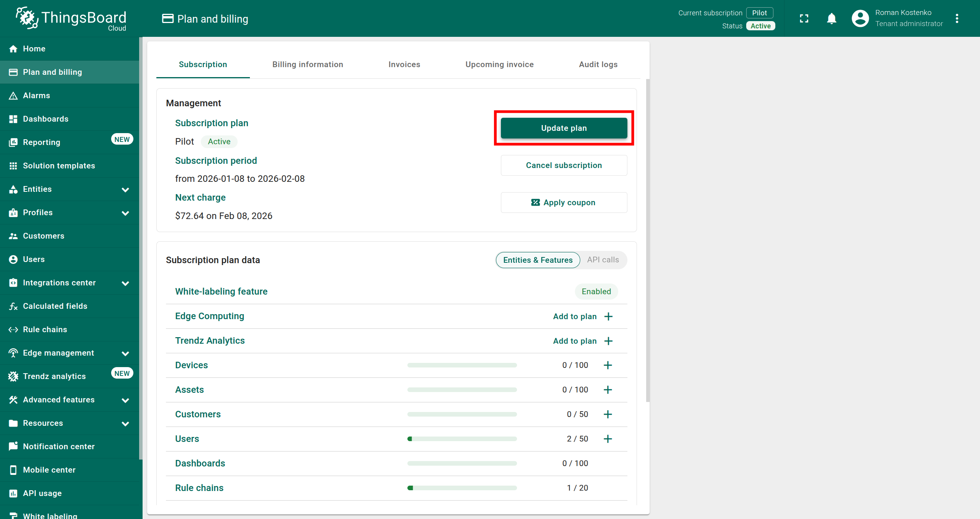The height and width of the screenshot is (519, 980).
Task: Switch to API calls view
Action: [x=603, y=260]
